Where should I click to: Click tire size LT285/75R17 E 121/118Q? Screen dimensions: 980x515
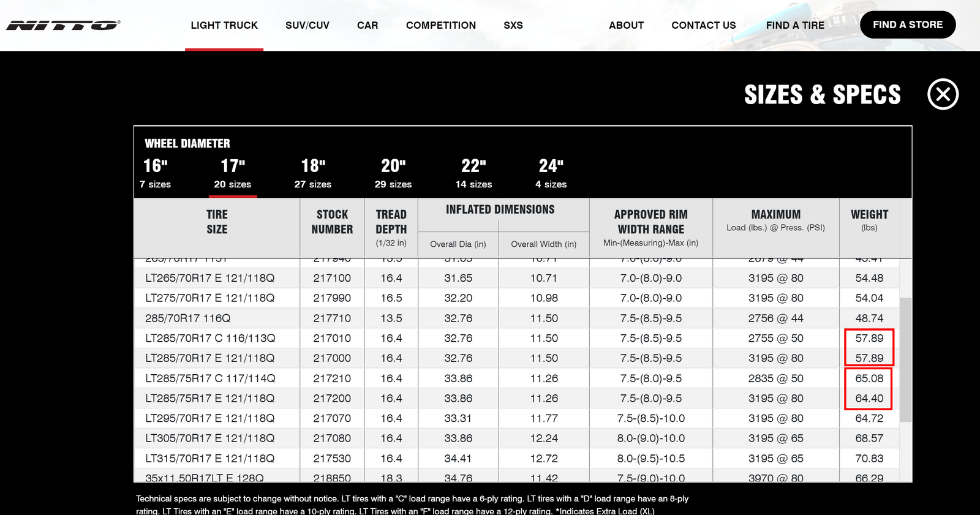pos(210,398)
